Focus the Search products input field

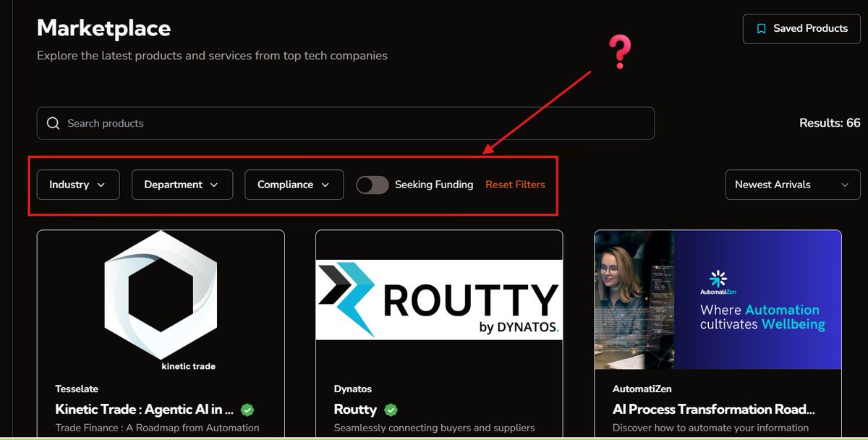pyautogui.click(x=346, y=123)
